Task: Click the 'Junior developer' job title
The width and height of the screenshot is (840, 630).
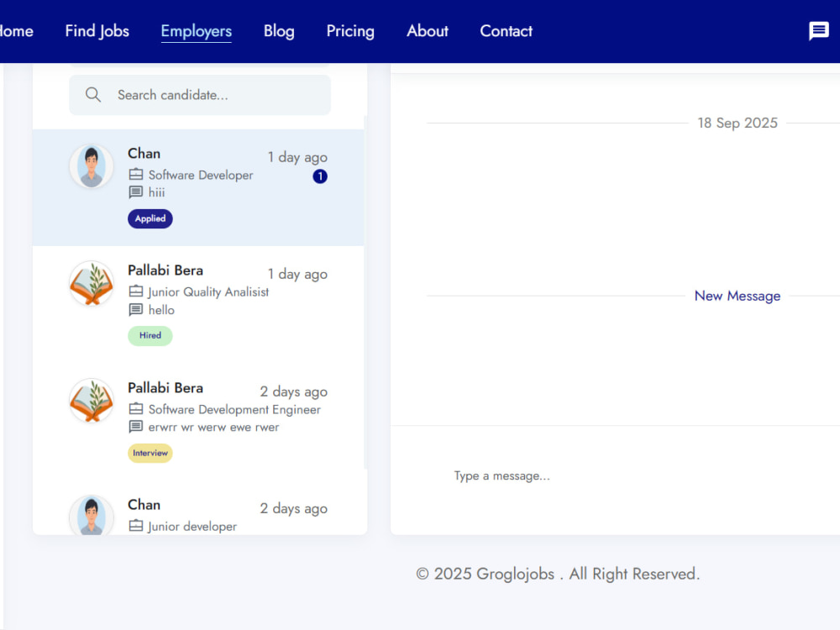Action: point(192,527)
